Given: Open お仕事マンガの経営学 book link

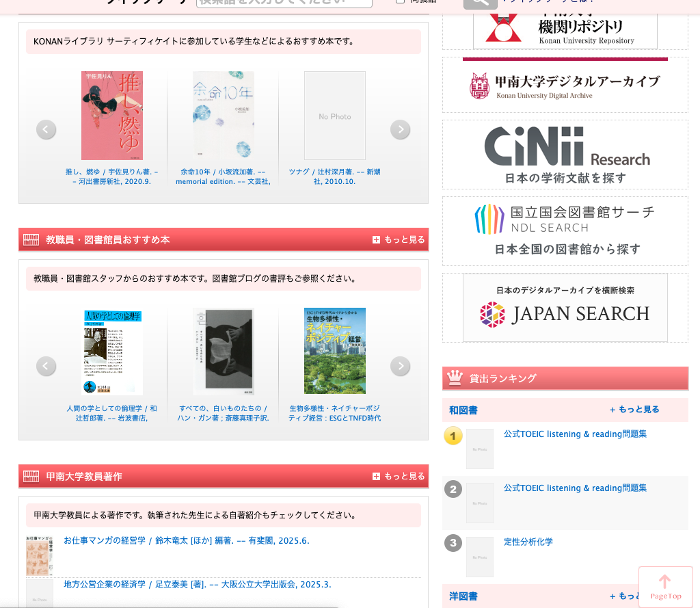Looking at the screenshot, I should pos(186,541).
